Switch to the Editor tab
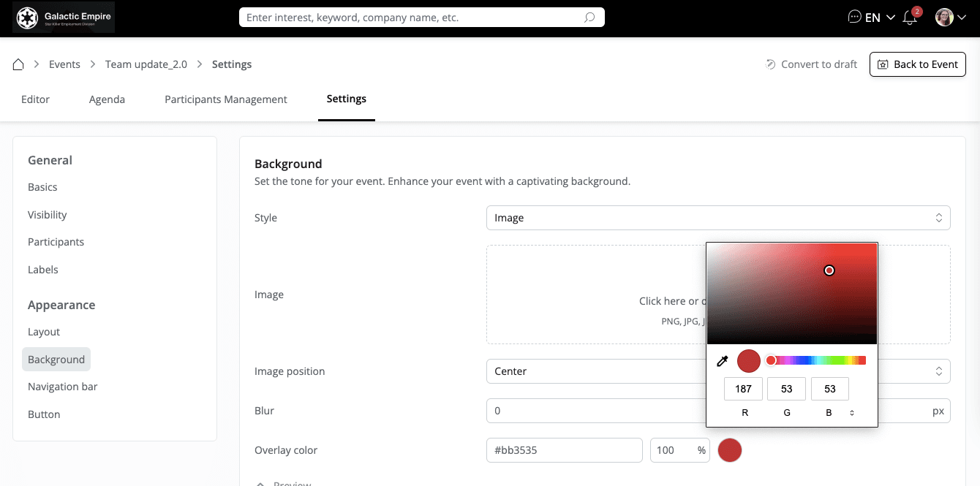This screenshot has width=980, height=486. pyautogui.click(x=35, y=99)
